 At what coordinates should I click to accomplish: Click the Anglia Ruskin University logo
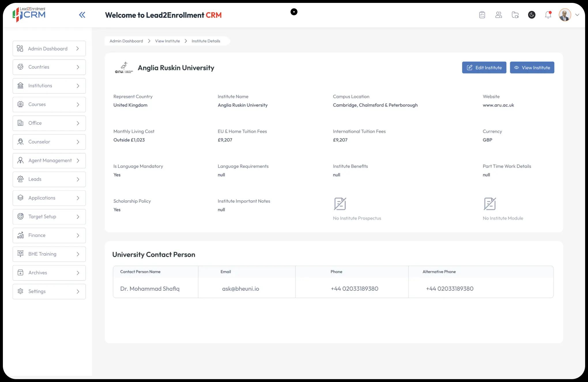click(x=124, y=68)
